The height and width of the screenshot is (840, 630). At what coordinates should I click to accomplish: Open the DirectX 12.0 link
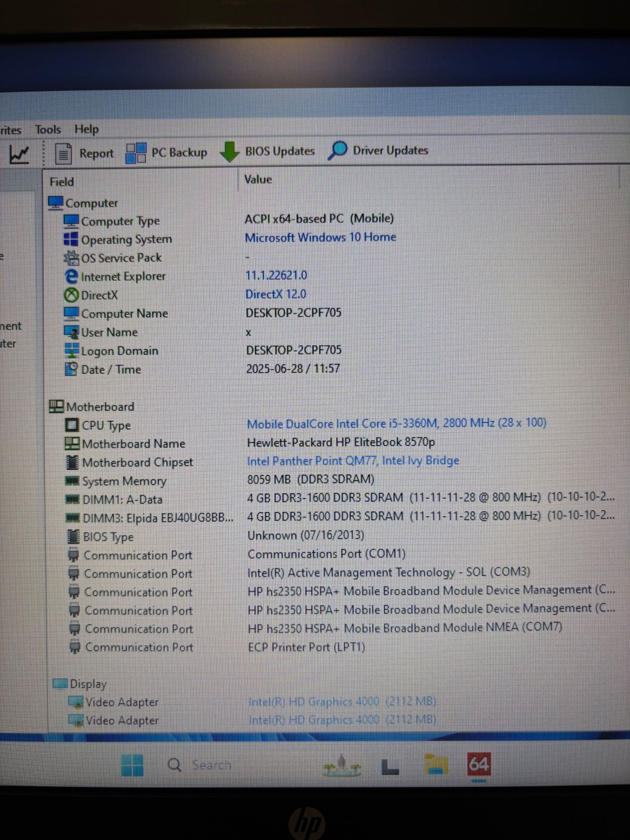[x=276, y=294]
